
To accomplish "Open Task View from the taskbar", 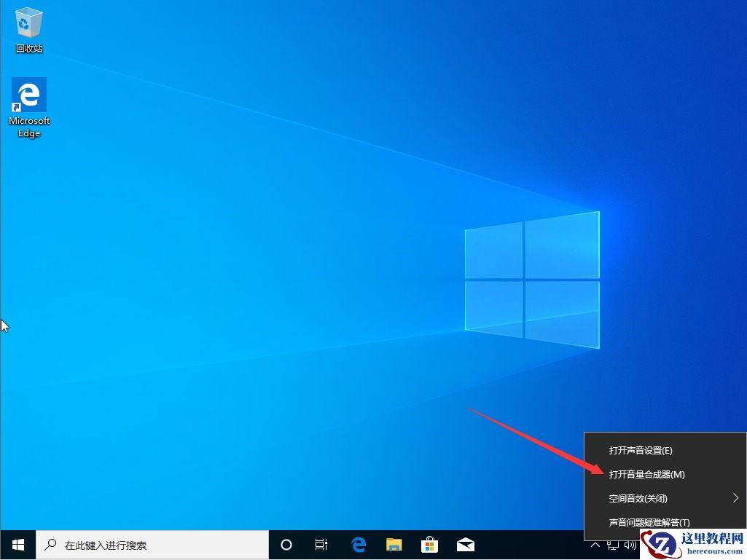I will (x=321, y=544).
